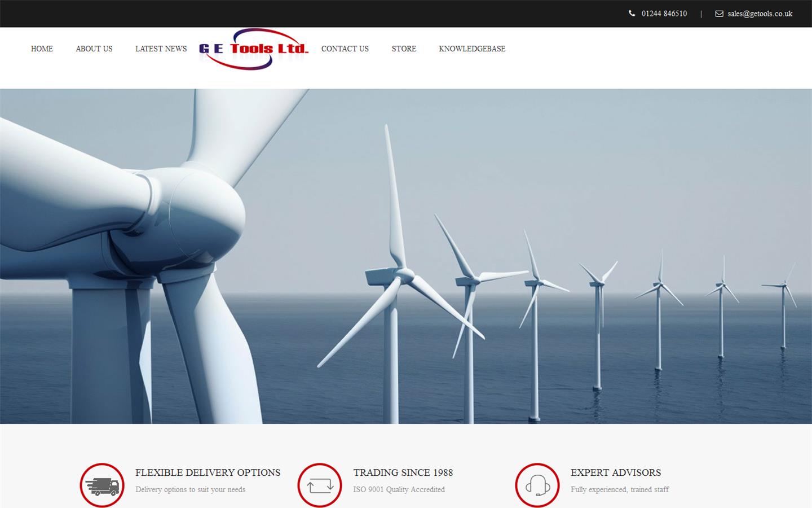Click the ISO 9001 Quality Accredited text
Viewport: 812px width, 508px height.
point(399,490)
